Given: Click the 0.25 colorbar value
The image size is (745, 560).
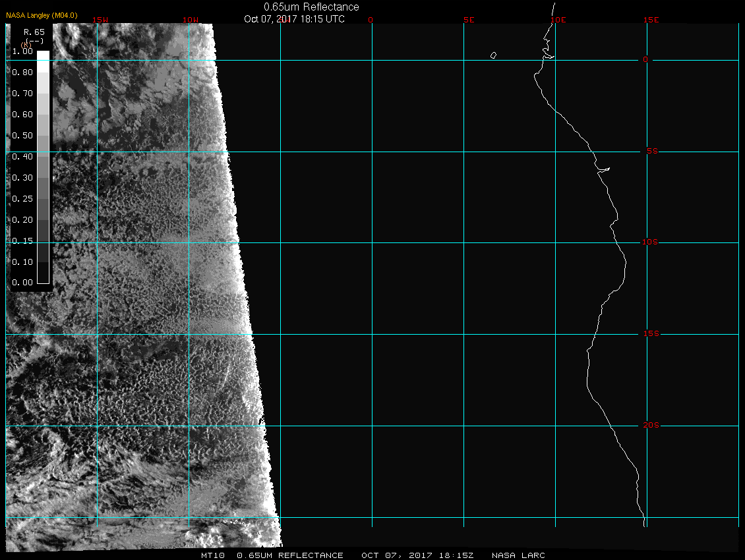Looking at the screenshot, I should click(22, 198).
